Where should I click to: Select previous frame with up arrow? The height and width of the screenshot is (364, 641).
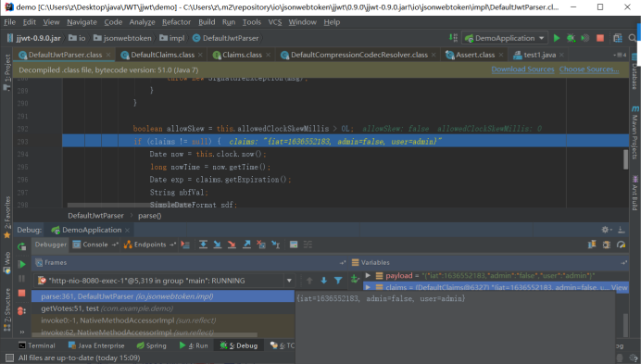click(x=309, y=280)
